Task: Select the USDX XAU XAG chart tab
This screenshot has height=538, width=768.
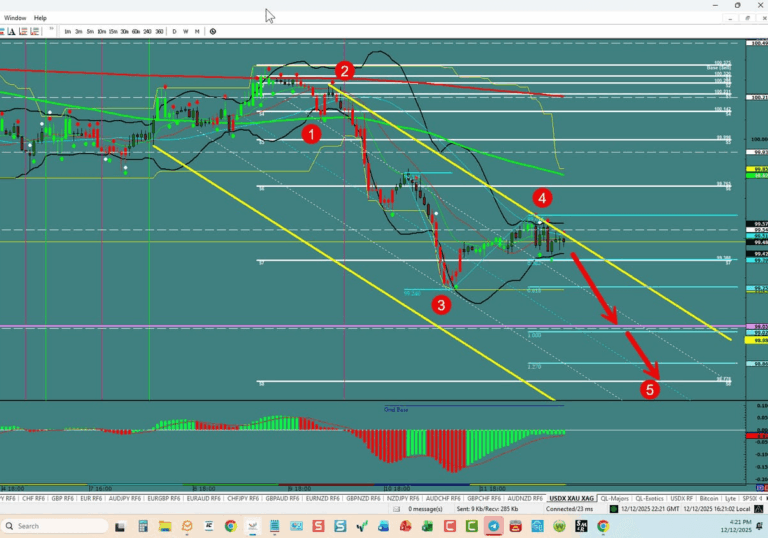Action: 571,498
